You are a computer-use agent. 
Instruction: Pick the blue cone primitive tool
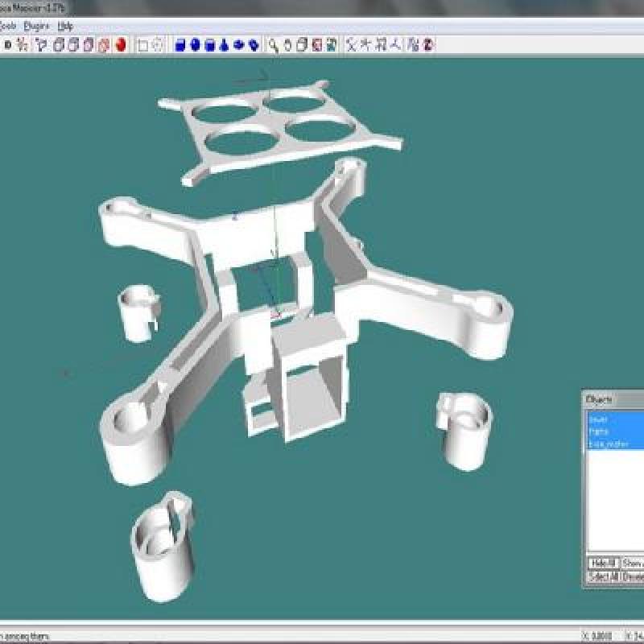click(225, 45)
